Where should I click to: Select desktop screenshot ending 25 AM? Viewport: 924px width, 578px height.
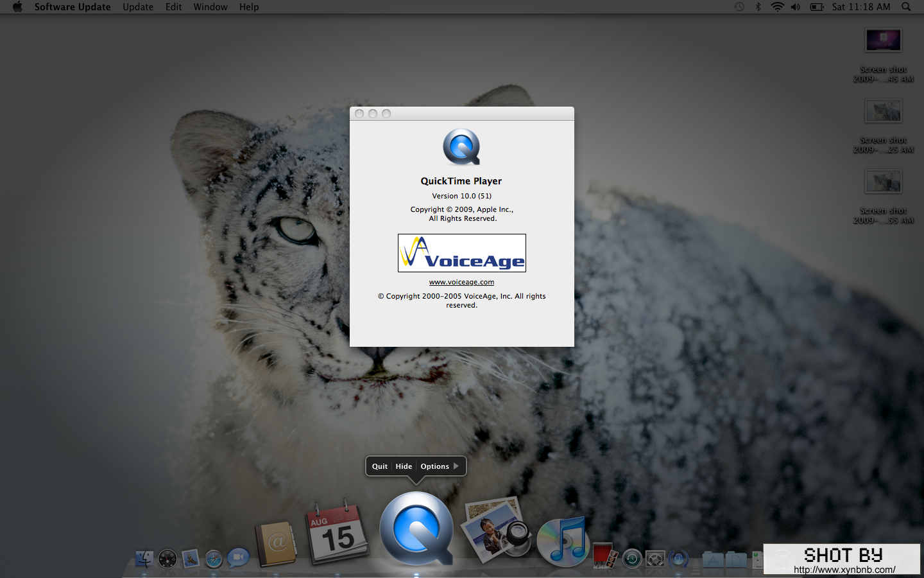pyautogui.click(x=884, y=125)
